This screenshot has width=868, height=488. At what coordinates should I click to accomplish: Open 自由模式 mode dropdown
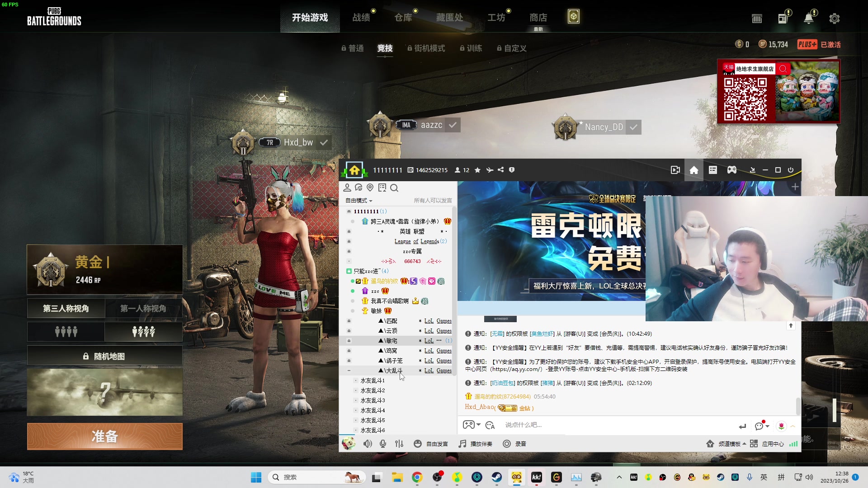359,201
